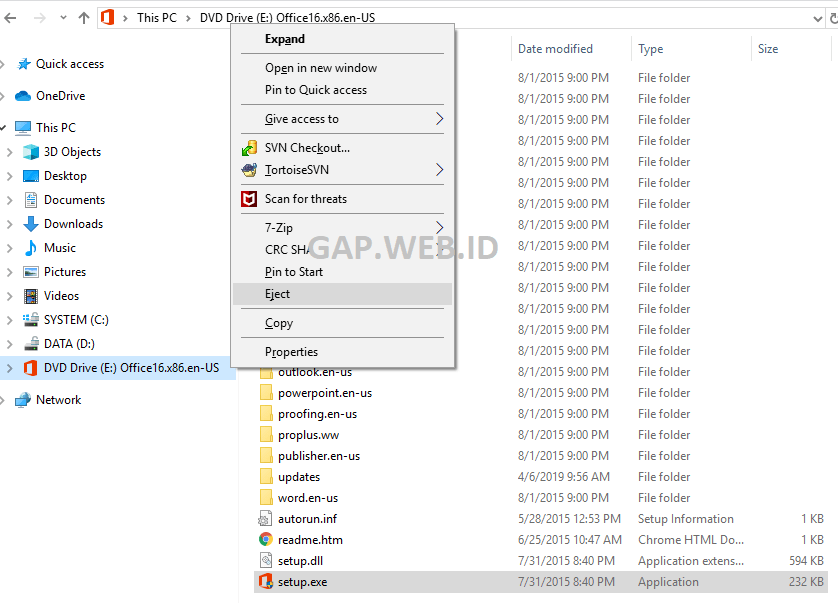The width and height of the screenshot is (838, 603).
Task: Expand the Documents tree node
Action: pos(10,200)
